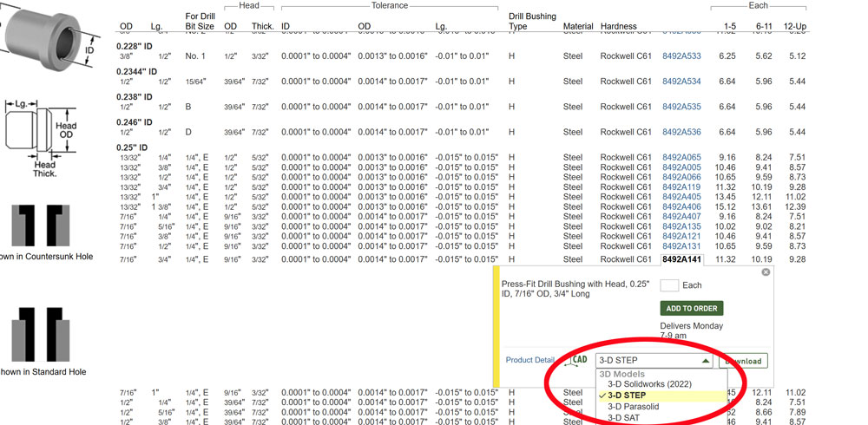The image size is (868, 425).
Task: Click the quantity input box beside Each
Action: [x=669, y=285]
